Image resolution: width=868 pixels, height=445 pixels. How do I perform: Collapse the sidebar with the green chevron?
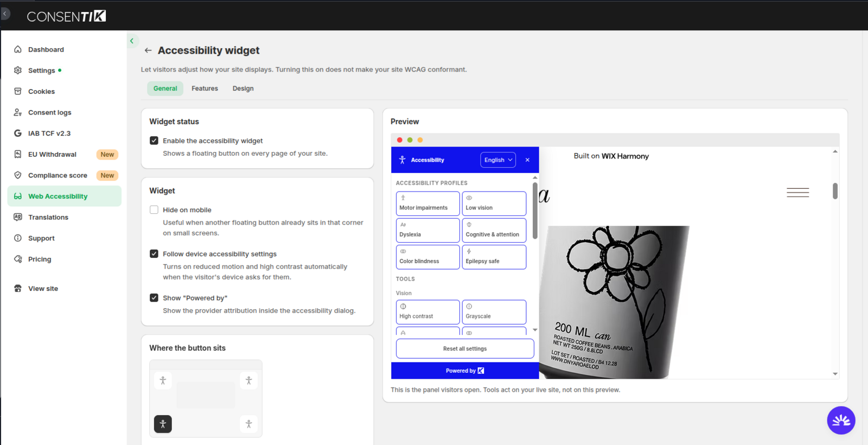132,41
